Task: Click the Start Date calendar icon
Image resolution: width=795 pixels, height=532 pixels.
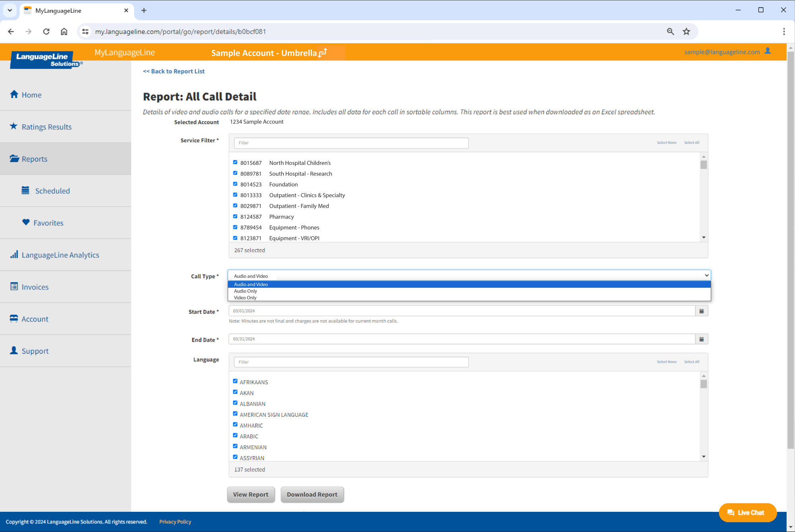Action: point(701,311)
